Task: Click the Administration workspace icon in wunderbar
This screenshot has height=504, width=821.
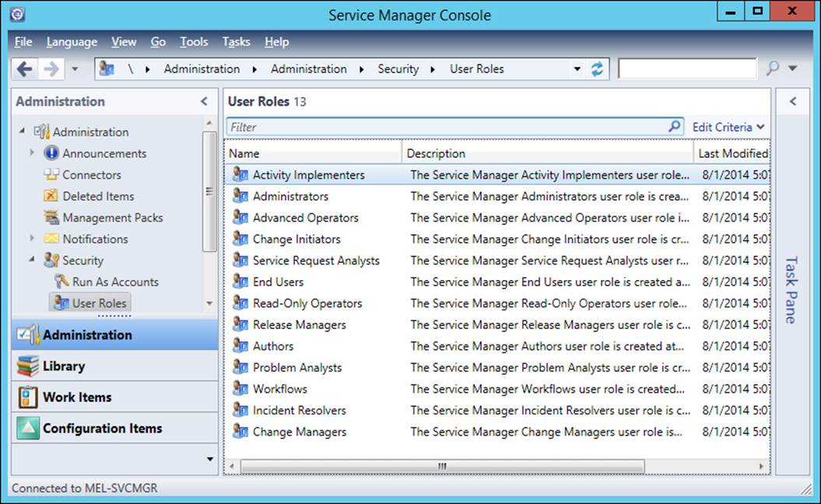Action: tap(28, 335)
